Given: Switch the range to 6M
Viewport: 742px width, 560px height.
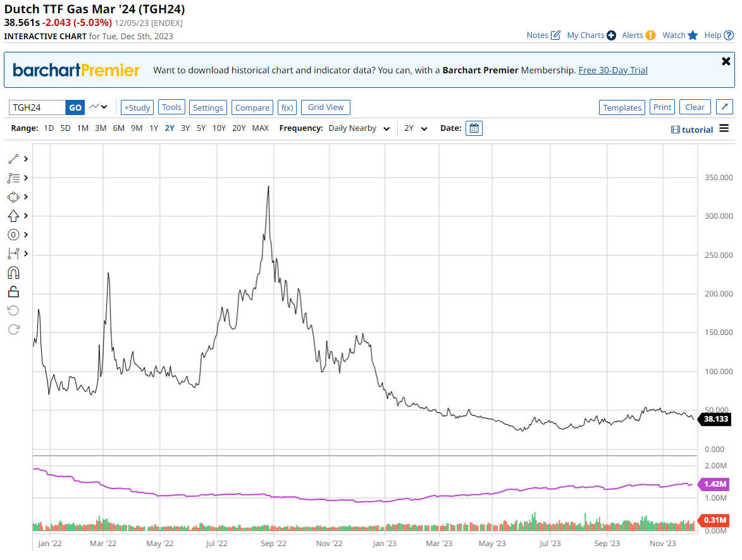Looking at the screenshot, I should coord(118,128).
